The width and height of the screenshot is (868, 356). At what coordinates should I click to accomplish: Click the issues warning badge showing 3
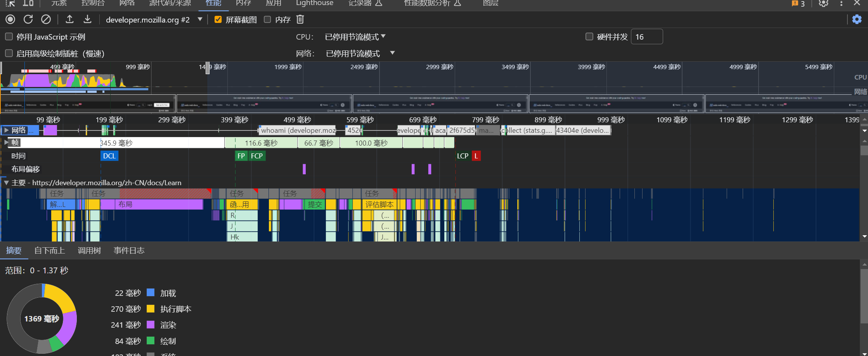coord(798,3)
